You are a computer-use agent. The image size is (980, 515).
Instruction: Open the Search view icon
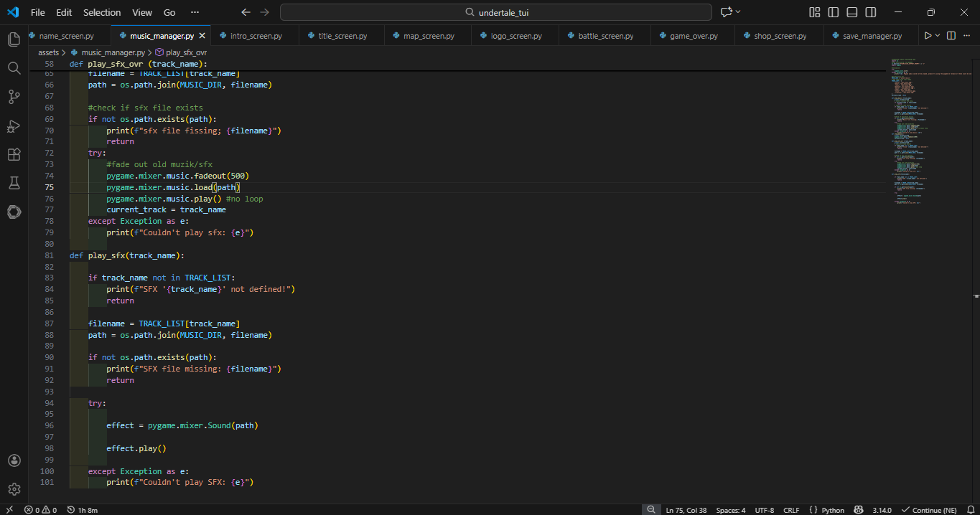pyautogui.click(x=14, y=68)
